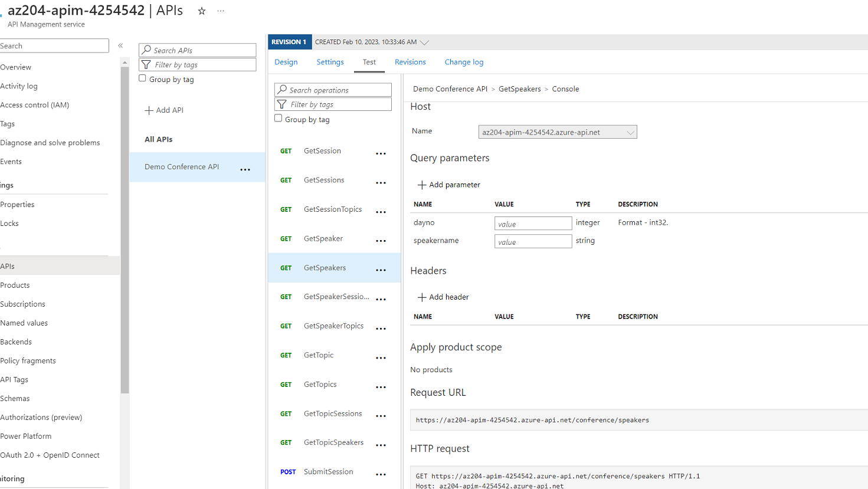Click Add parameter under Query parameters

449,185
